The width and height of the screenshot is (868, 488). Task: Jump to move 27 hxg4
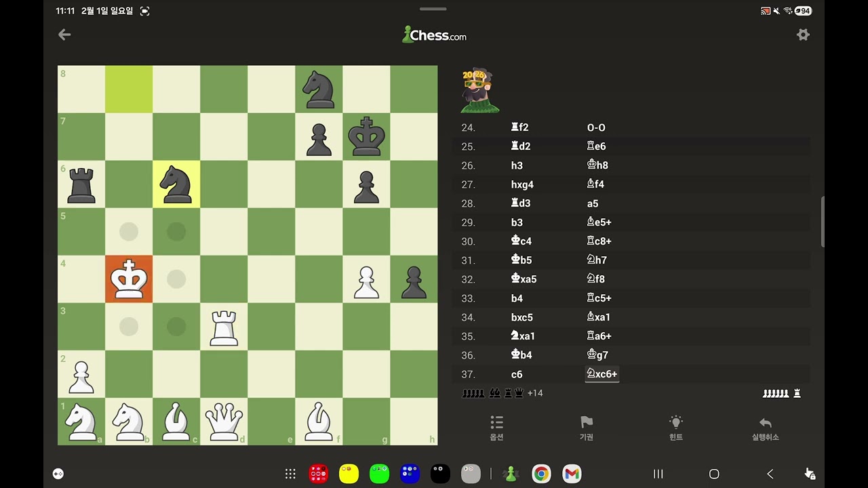pos(522,184)
